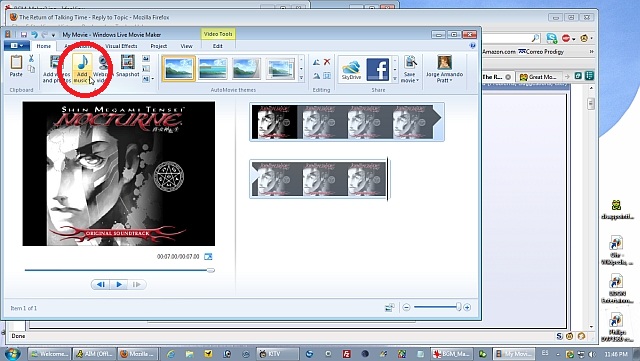Screen dimensions: 640x361
Task: Open AIM window from the taskbar
Action: click(95, 354)
